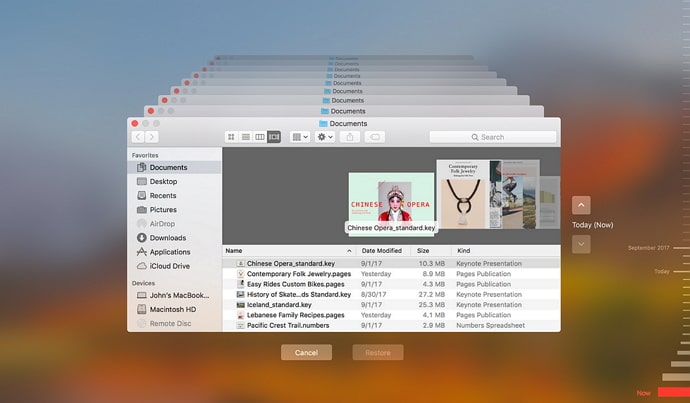The width and height of the screenshot is (690, 403).
Task: Select the Contemporary Folk Jewelry cover thumbnail
Action: click(x=462, y=194)
